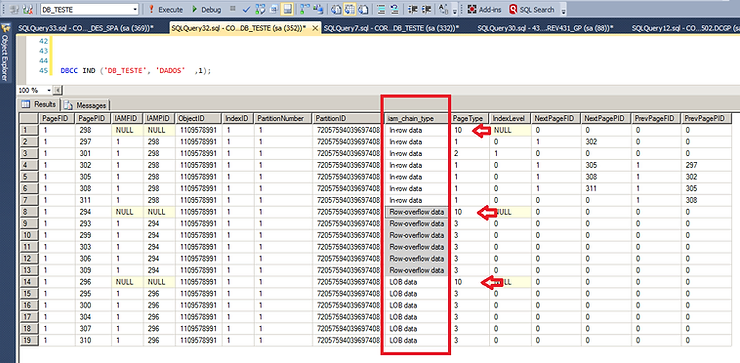Click the Specify Template Parameters icon
The image size is (740, 363).
[x=444, y=9]
